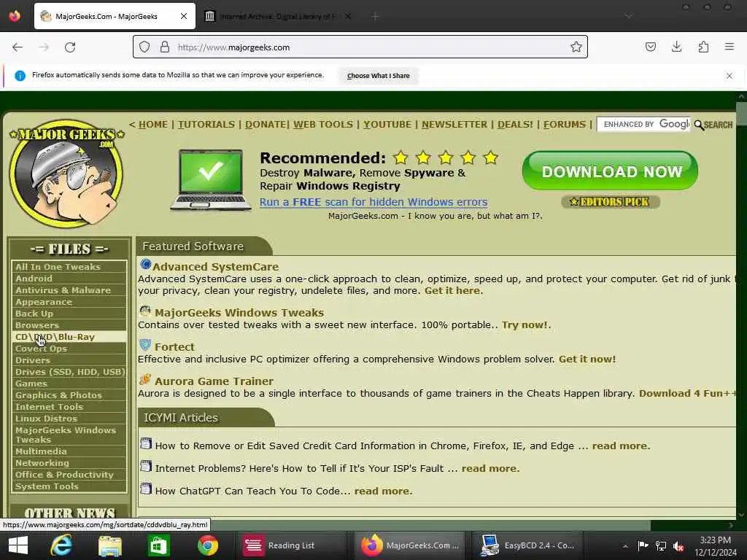Open the NEWSLETTER navigation link
The height and width of the screenshot is (560, 747).
pos(454,124)
